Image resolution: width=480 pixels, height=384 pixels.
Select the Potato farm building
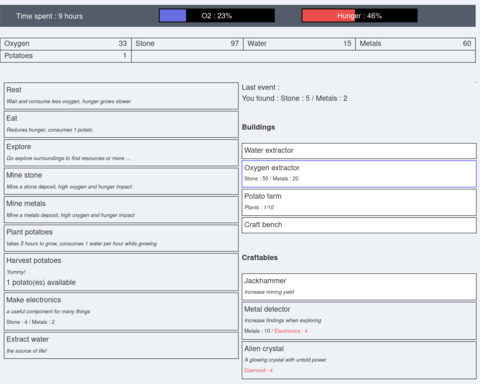[359, 202]
